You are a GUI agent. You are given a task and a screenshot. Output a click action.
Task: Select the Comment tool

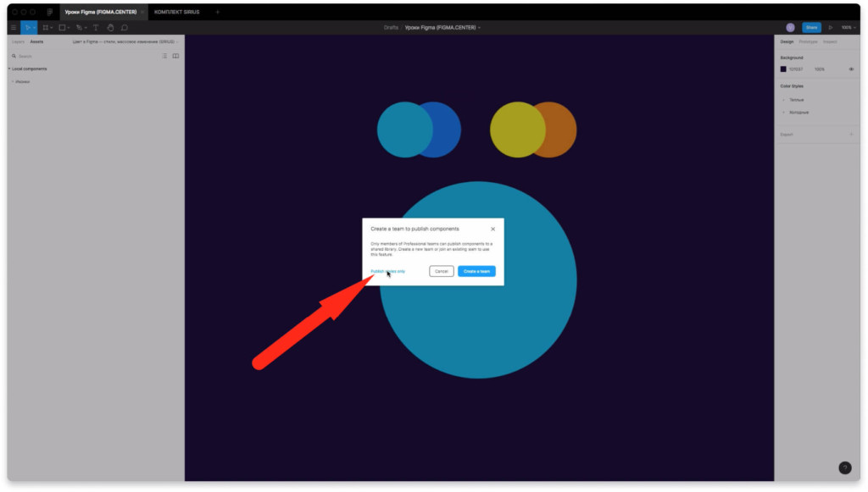coord(124,27)
